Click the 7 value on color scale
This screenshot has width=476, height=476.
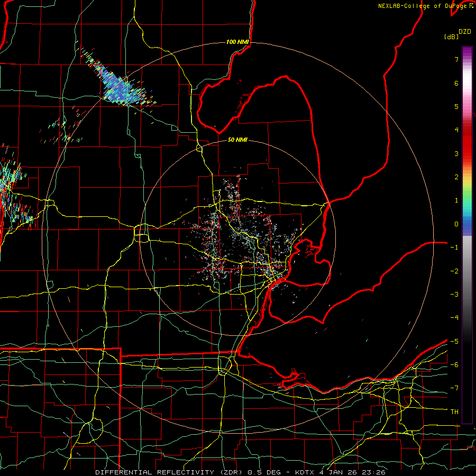[456, 59]
